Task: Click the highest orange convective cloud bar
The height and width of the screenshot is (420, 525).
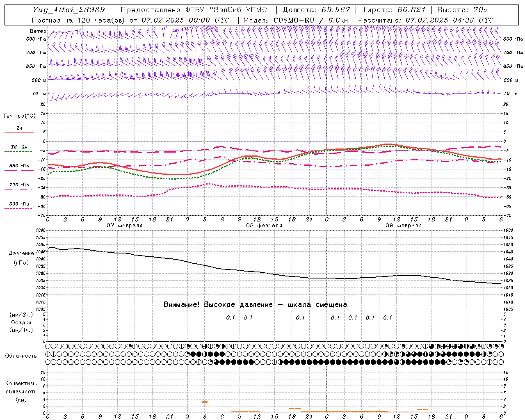Action: 205,402
